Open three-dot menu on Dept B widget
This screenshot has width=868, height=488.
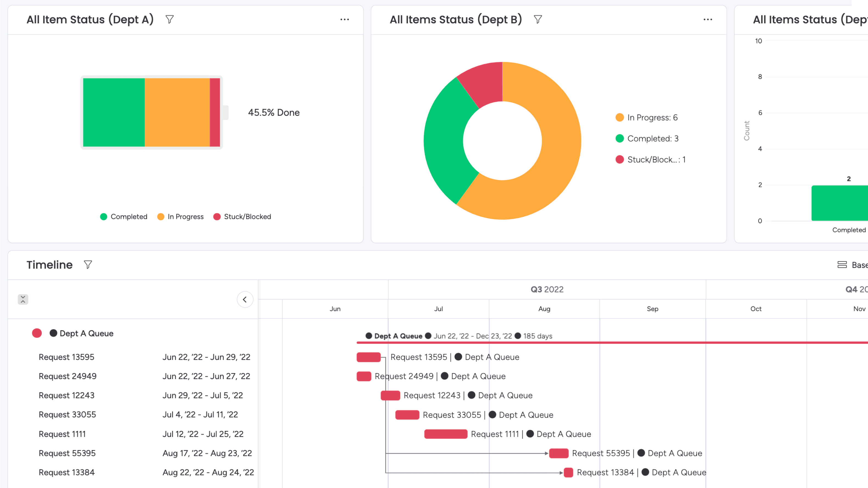pyautogui.click(x=708, y=19)
